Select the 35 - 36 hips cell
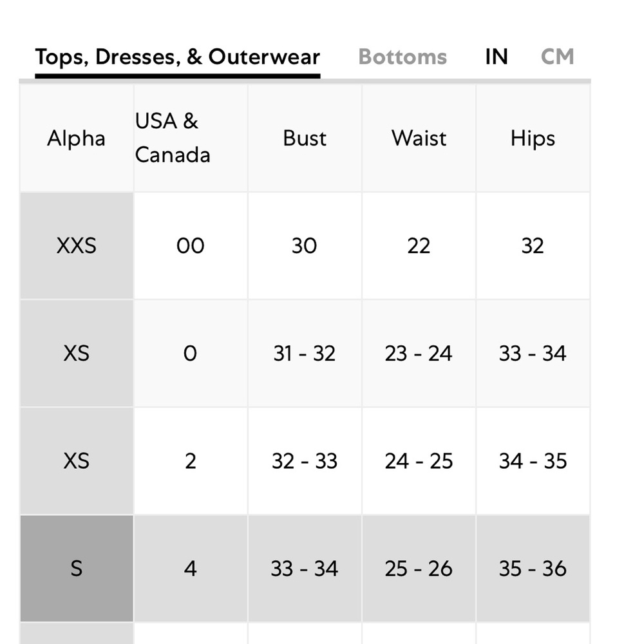This screenshot has height=644, width=644. [x=533, y=568]
